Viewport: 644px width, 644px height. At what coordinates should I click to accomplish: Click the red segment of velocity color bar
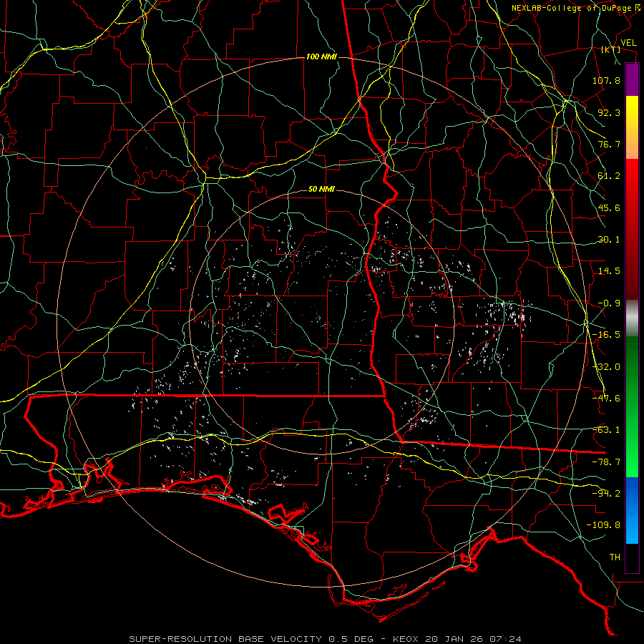pyautogui.click(x=632, y=229)
